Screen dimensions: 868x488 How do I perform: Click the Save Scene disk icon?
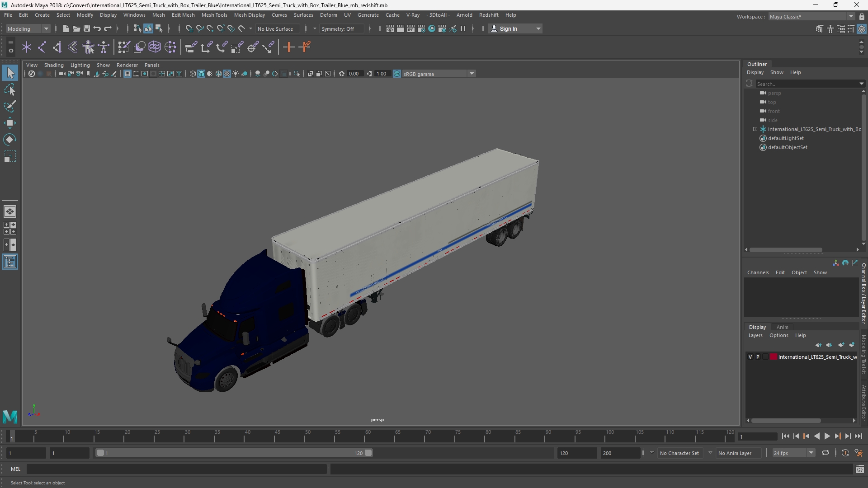86,28
